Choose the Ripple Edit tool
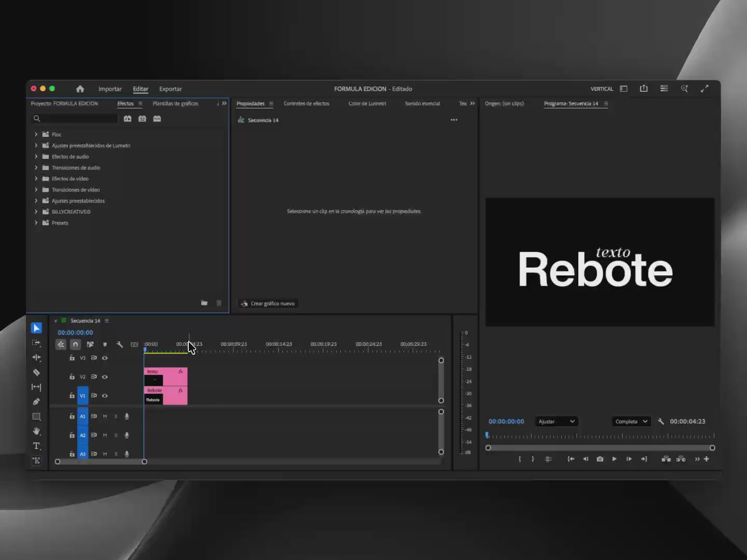 (x=36, y=358)
